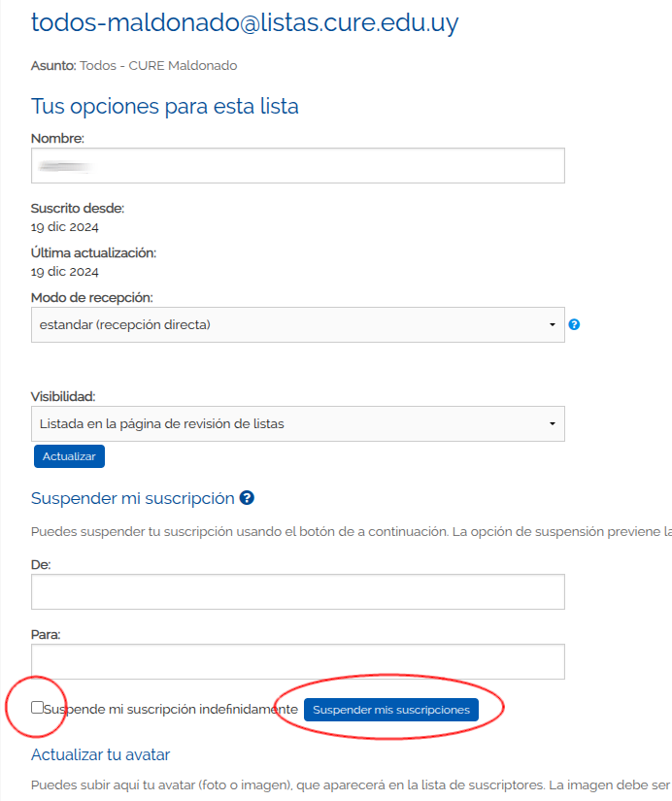
Task: Click the Actualizar tu avatar heading
Action: [x=100, y=754]
